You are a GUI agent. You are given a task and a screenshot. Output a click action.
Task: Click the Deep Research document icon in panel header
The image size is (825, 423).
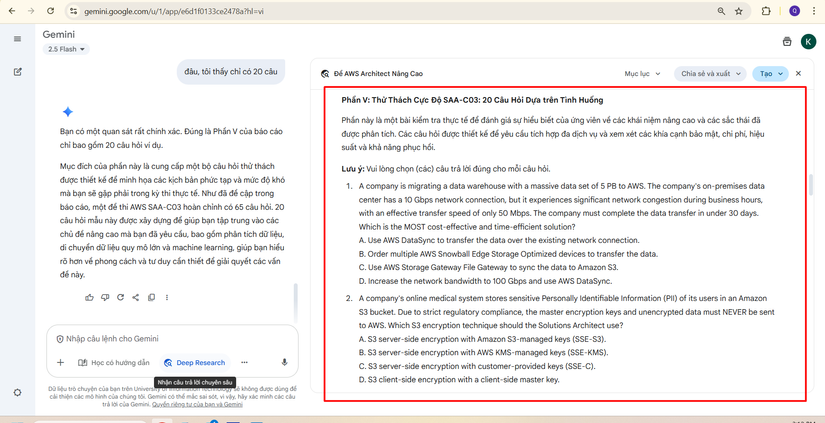coord(325,74)
